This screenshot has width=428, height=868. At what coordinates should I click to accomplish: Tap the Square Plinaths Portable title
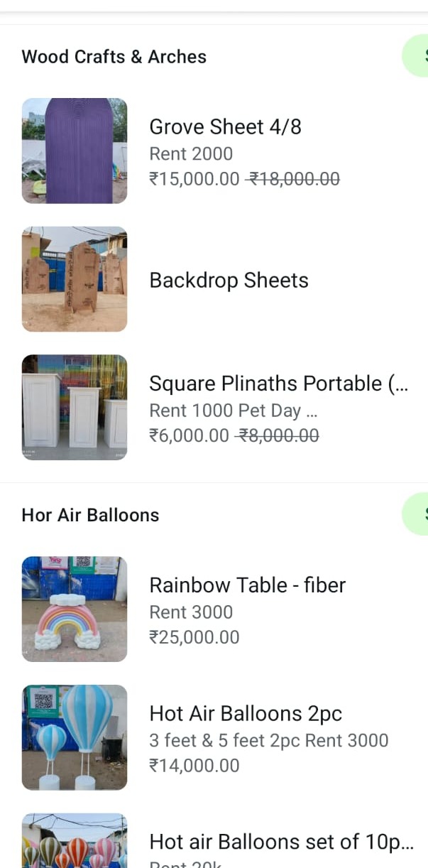point(278,384)
